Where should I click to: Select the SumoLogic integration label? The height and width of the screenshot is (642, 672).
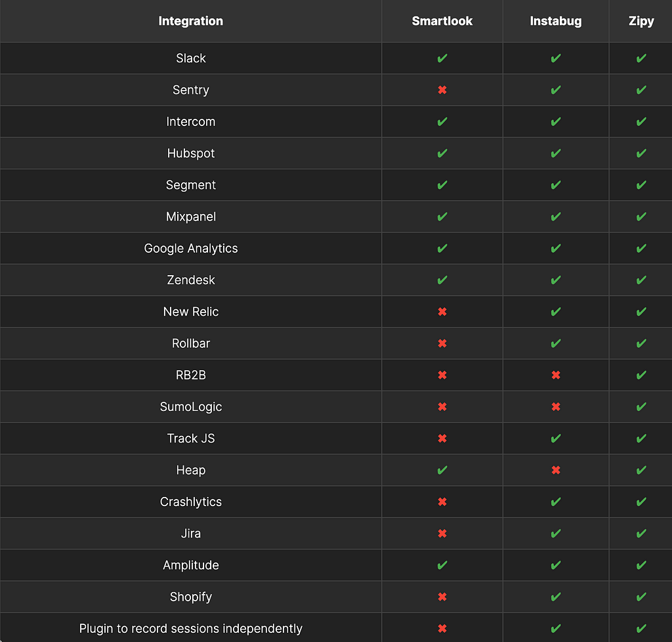[x=191, y=407]
